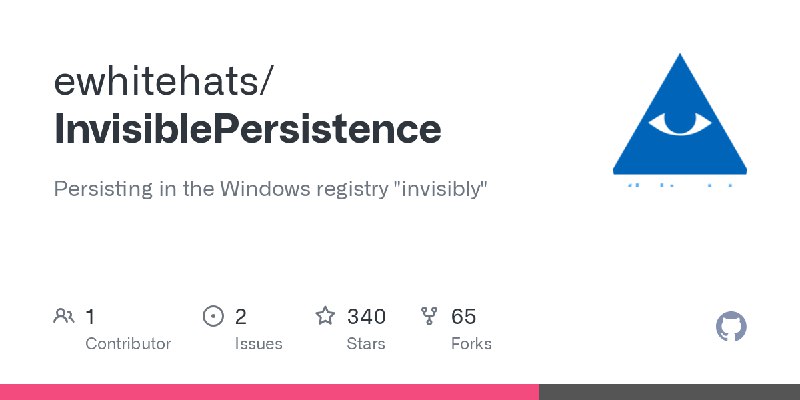Click the GitHub octocat logo
Viewport: 800px width, 400px height.
[x=731, y=326]
